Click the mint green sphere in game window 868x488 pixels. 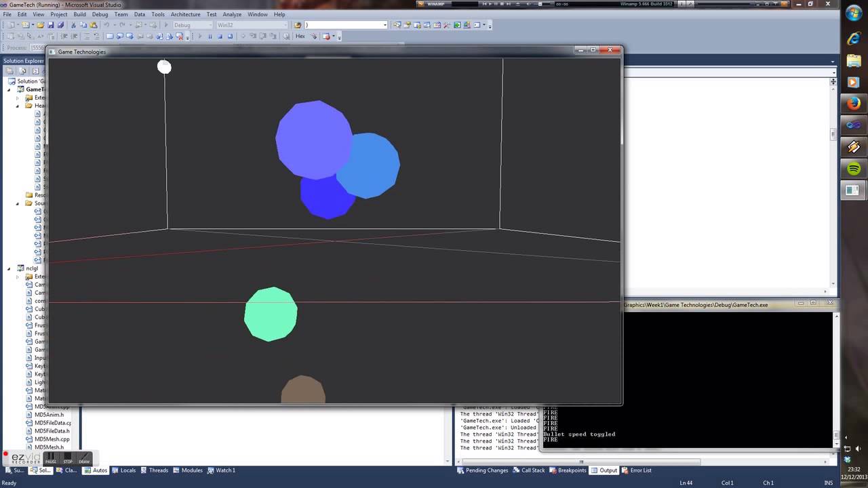coord(271,314)
